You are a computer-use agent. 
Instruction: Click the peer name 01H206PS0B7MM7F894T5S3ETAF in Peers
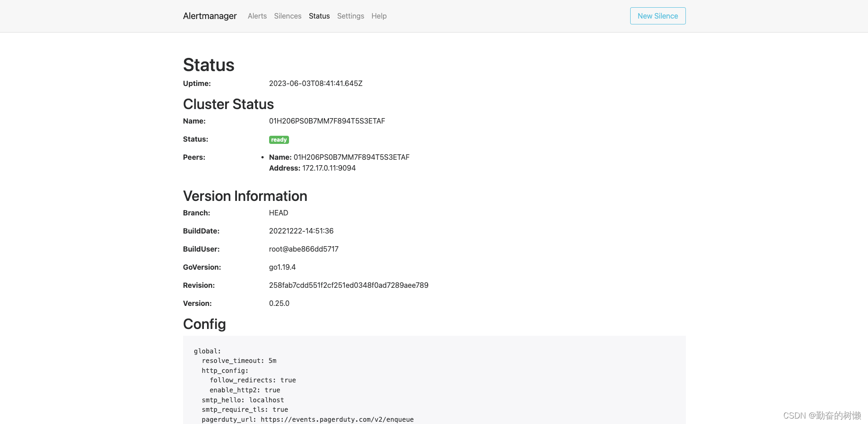click(x=352, y=157)
